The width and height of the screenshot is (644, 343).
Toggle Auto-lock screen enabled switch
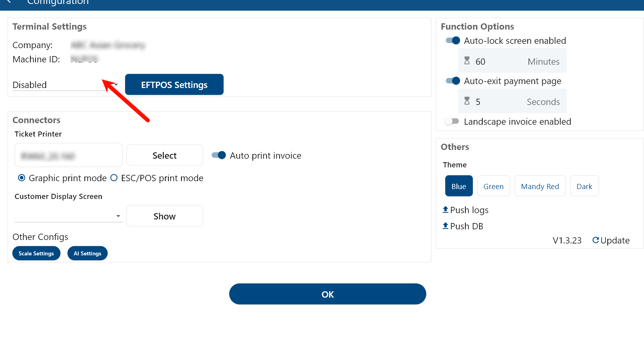[x=453, y=41]
